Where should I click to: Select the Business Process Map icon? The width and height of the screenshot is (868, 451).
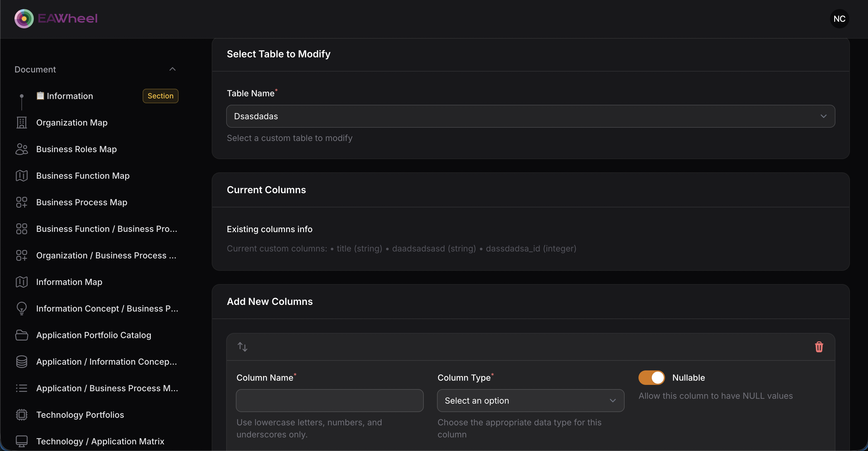click(22, 202)
